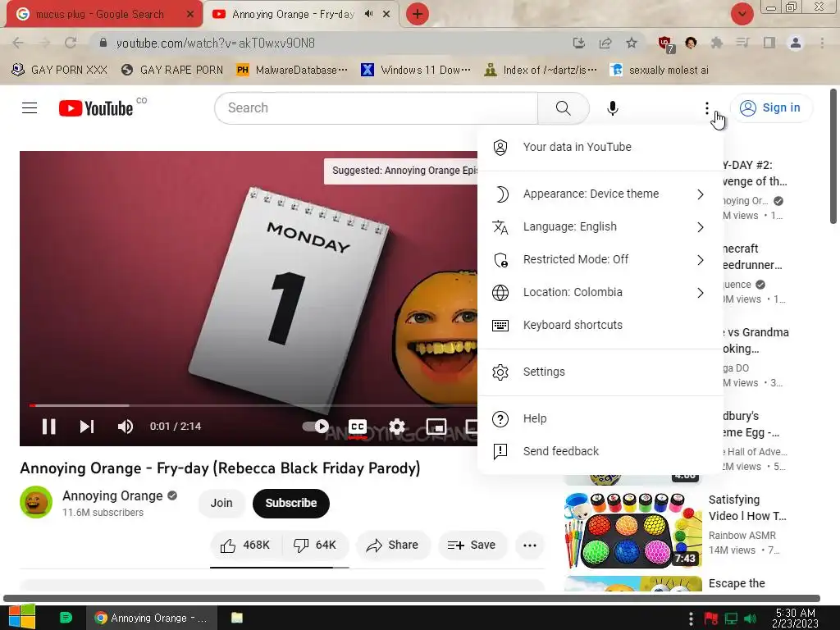Open Satisfying Video l How T… title

(x=747, y=508)
